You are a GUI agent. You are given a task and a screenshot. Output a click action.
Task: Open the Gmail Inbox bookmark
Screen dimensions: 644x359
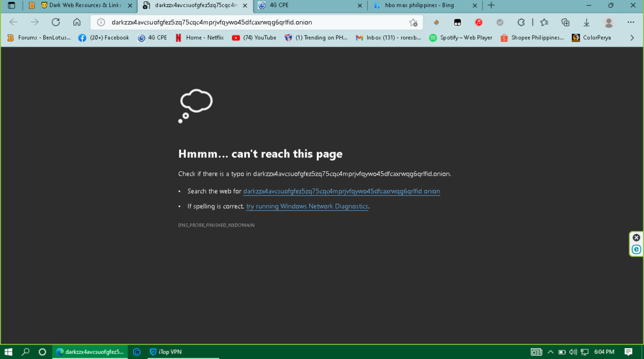(388, 38)
